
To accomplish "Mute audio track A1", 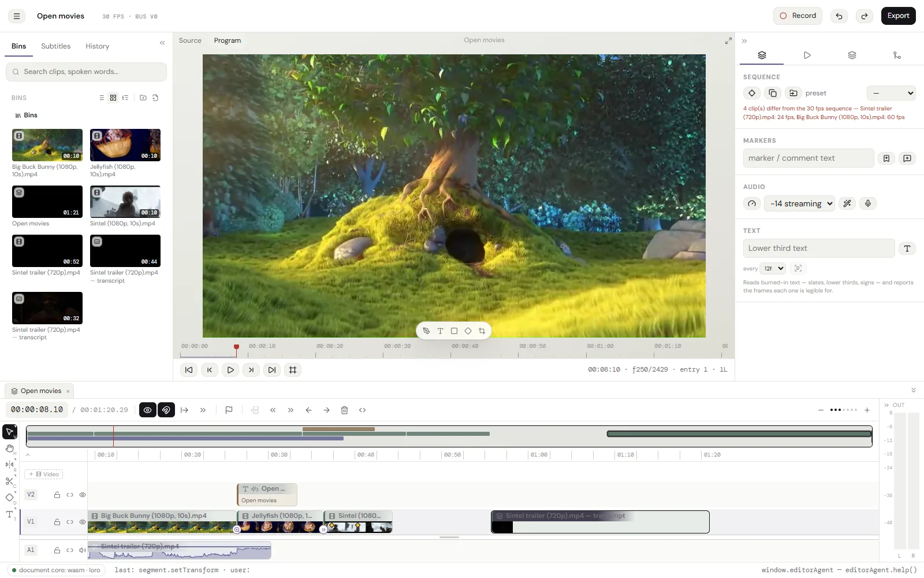I will pyautogui.click(x=83, y=550).
